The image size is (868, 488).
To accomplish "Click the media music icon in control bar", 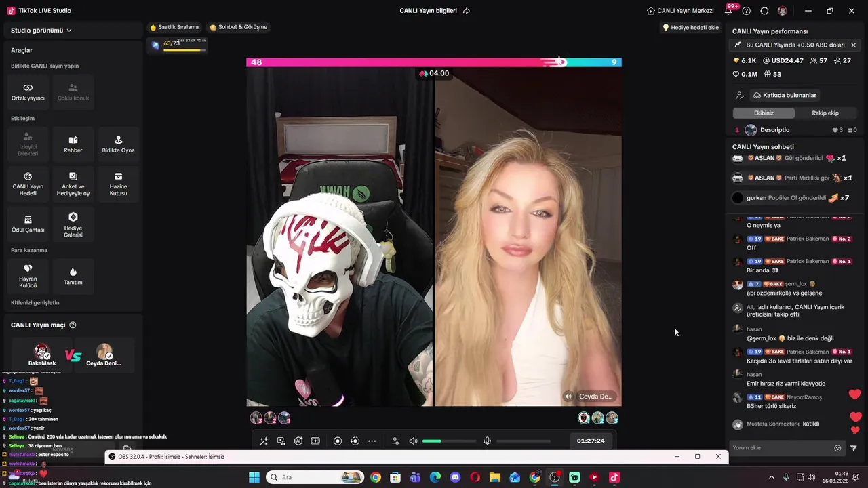I will [x=281, y=441].
